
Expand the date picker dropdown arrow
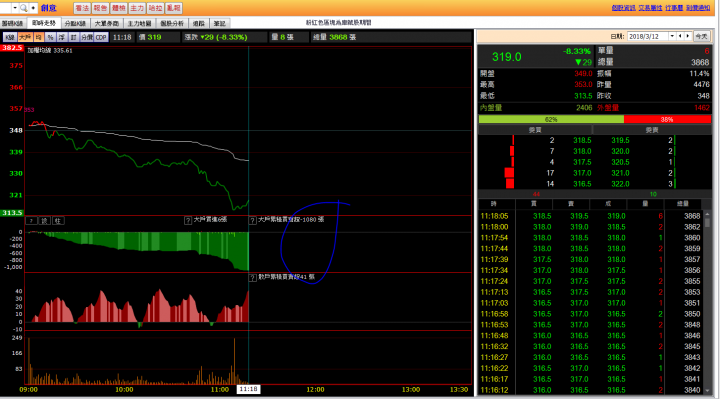click(672, 36)
